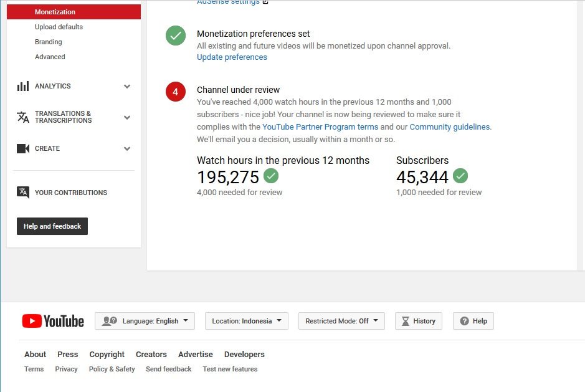Click Test new features link
The image size is (585, 392).
[230, 369]
